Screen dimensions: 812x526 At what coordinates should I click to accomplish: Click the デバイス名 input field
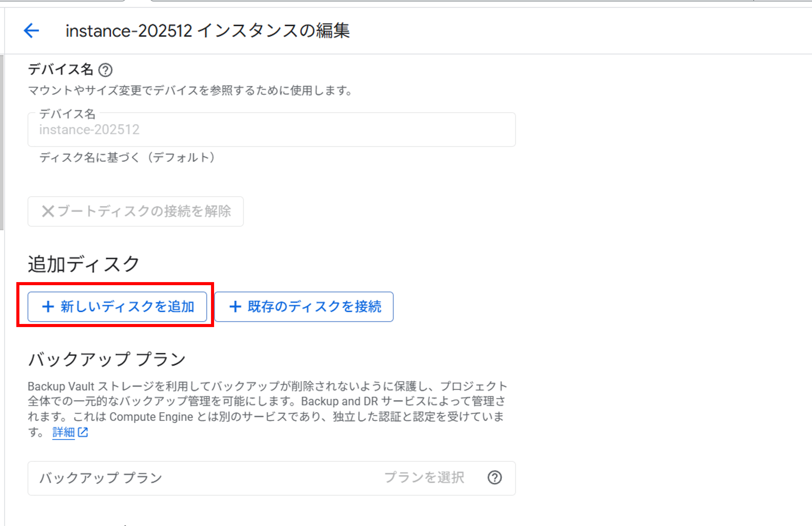(x=271, y=130)
